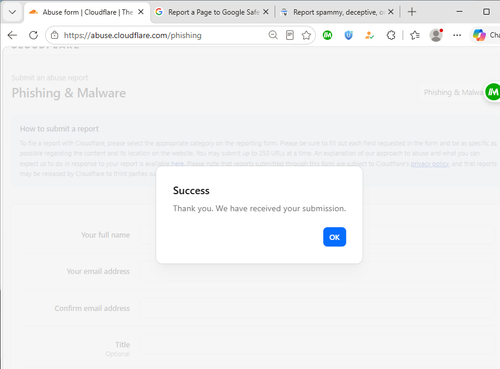500x369 pixels.
Task: Open the tab actions chevron menu
Action: (x=12, y=12)
